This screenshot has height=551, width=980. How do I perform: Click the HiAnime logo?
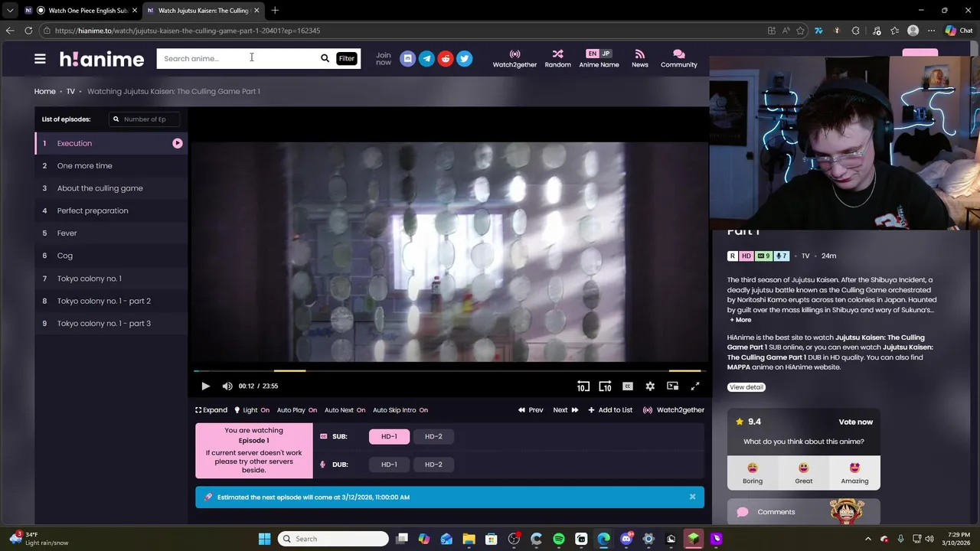(x=102, y=59)
